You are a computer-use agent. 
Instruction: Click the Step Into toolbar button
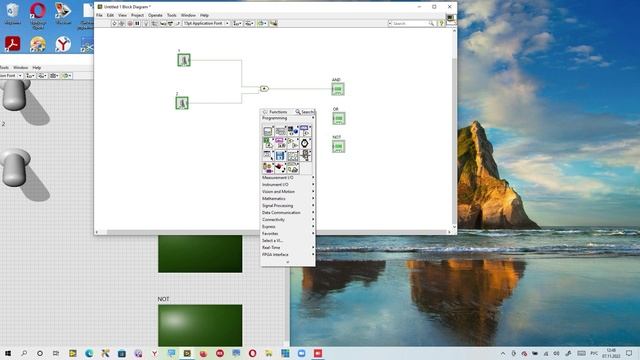pyautogui.click(x=162, y=24)
